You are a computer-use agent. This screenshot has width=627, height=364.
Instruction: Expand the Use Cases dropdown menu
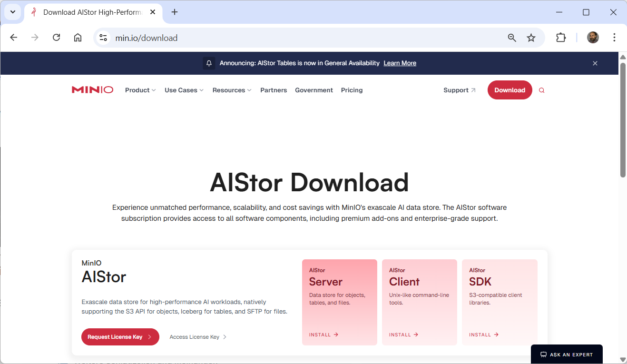(x=184, y=90)
